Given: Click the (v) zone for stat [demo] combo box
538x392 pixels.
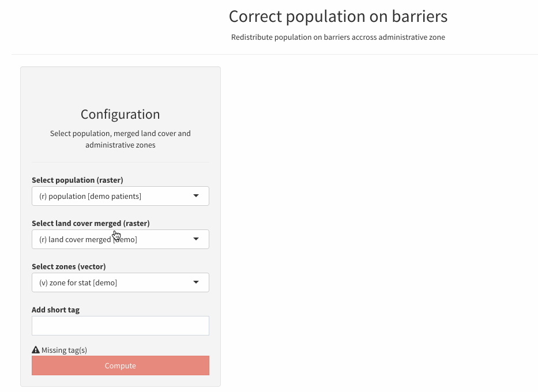Looking at the screenshot, I should click(120, 282).
